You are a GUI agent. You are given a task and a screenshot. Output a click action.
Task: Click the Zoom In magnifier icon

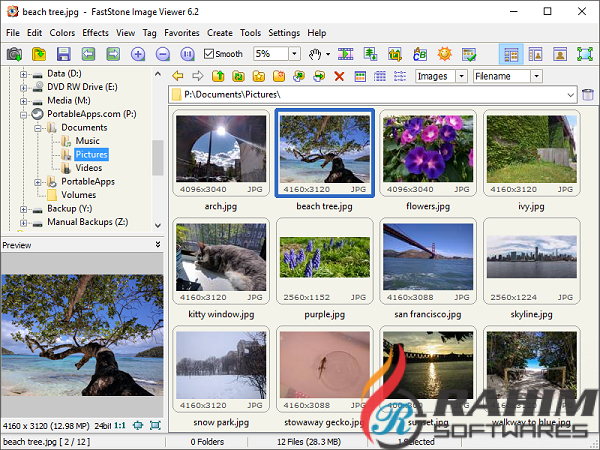[x=138, y=54]
